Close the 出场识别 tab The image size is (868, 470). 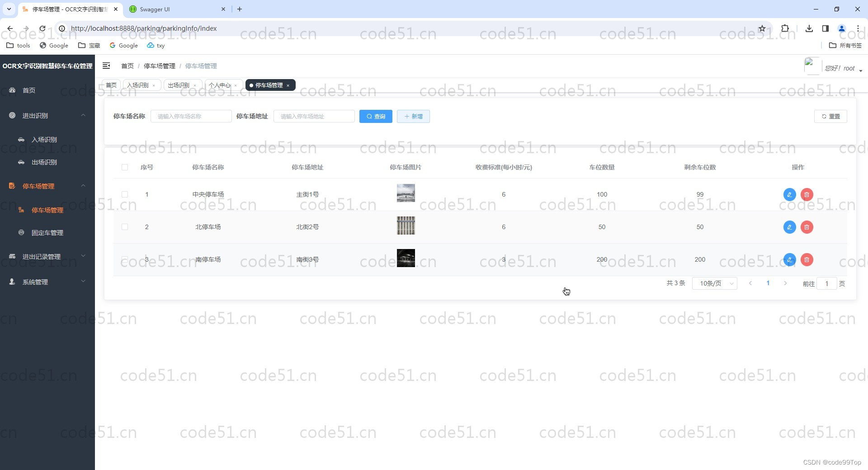click(195, 85)
